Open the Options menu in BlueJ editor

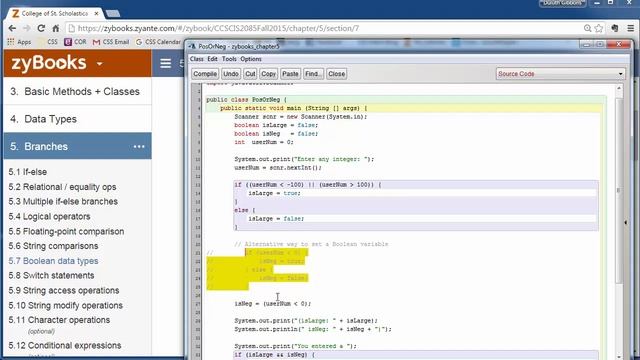pyautogui.click(x=251, y=59)
